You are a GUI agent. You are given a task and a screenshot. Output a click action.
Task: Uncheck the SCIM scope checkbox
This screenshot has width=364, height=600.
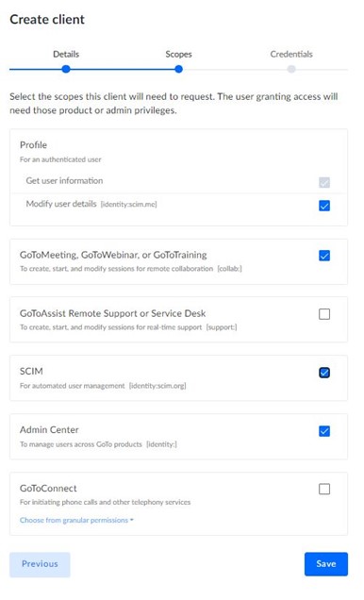tap(324, 373)
